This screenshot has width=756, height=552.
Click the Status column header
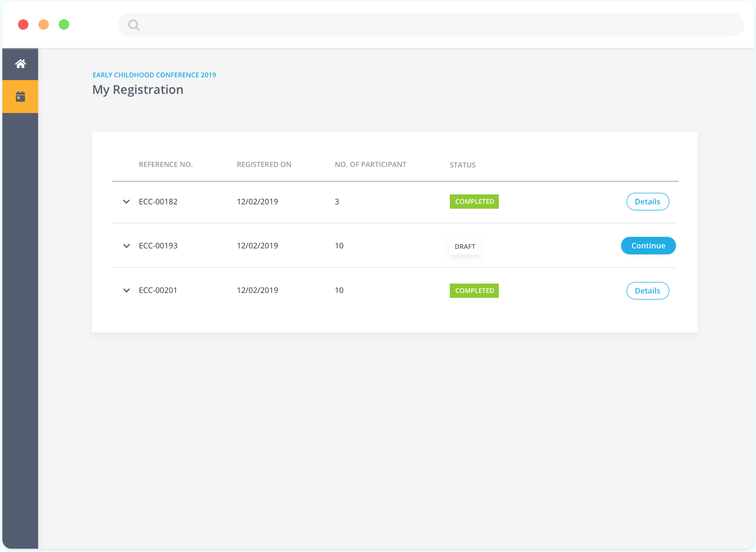[462, 165]
